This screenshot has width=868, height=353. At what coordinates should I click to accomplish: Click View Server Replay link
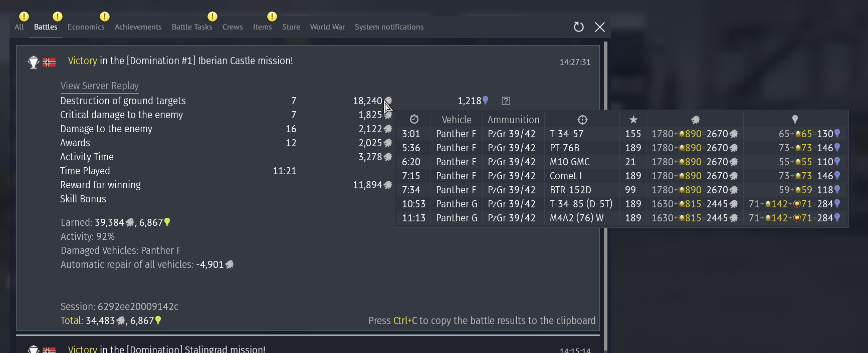[x=100, y=86]
